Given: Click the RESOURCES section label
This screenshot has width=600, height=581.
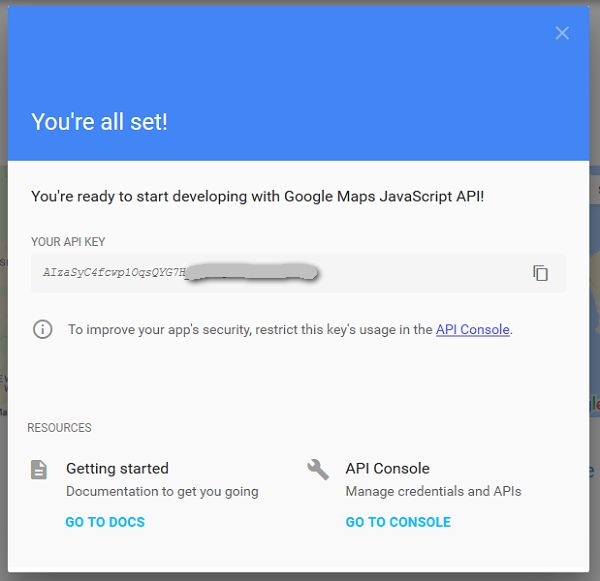Looking at the screenshot, I should click(x=59, y=428).
